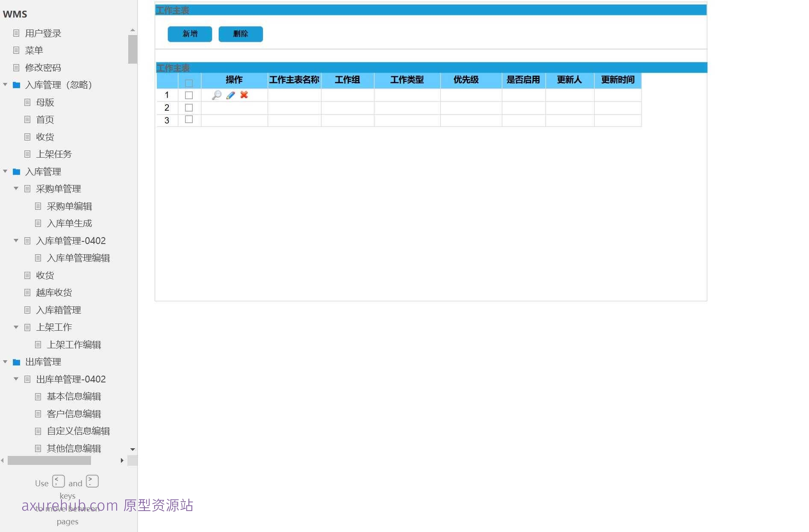Select the pencil edit icon in row 1
Screen dimensions: 809x532
230,95
